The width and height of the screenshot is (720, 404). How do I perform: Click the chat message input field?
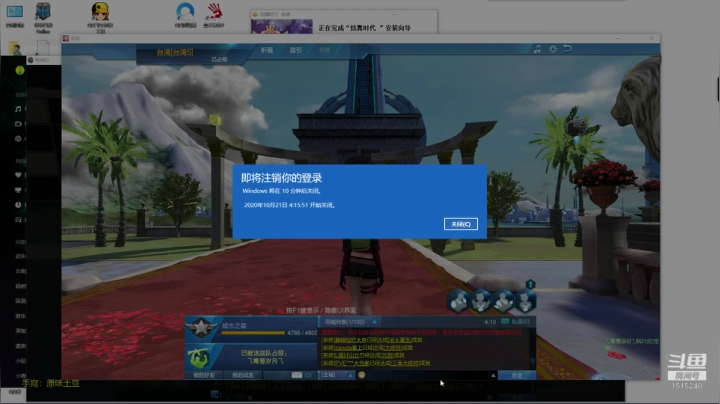(x=427, y=375)
